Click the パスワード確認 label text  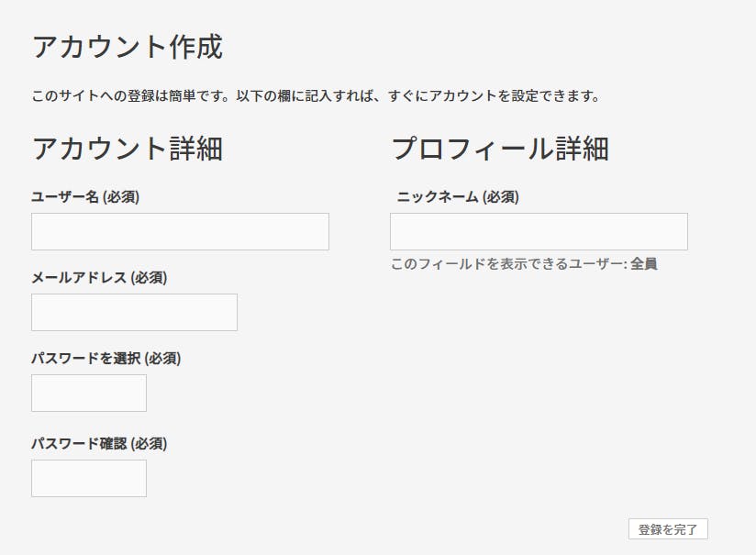(x=79, y=443)
